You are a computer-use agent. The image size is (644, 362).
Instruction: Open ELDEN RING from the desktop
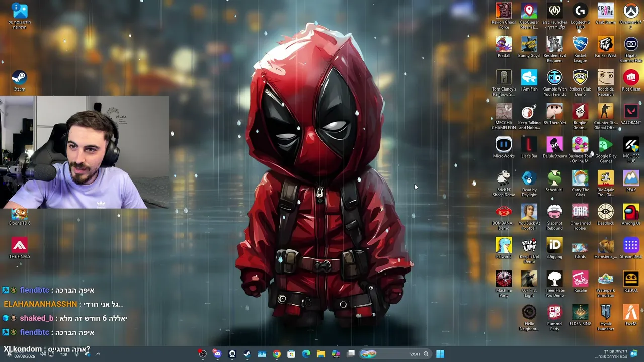(580, 315)
